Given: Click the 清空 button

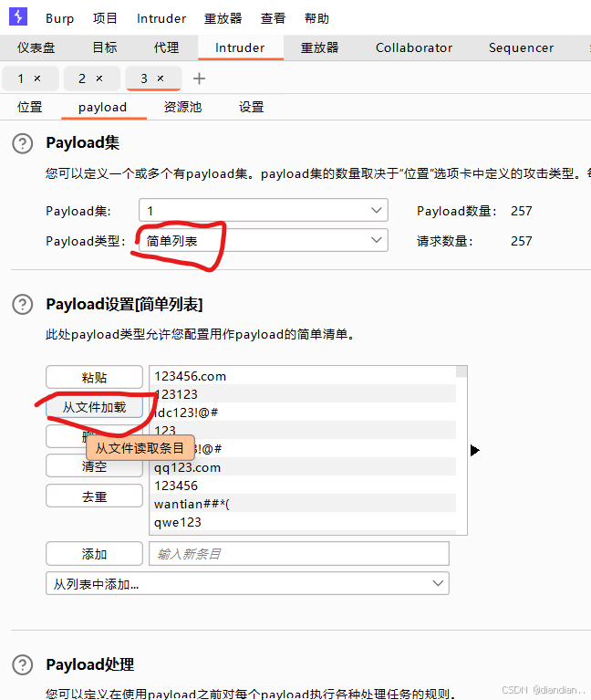Looking at the screenshot, I should pyautogui.click(x=94, y=466).
